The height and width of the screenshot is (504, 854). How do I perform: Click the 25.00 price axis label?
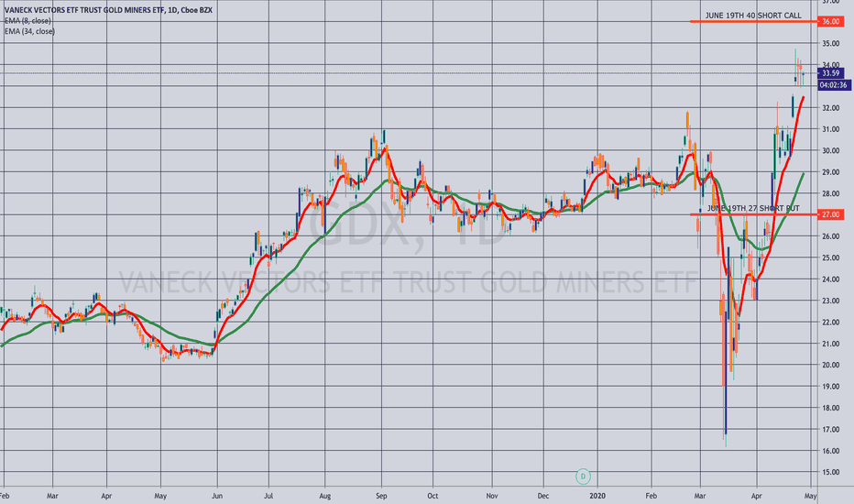pyautogui.click(x=830, y=257)
